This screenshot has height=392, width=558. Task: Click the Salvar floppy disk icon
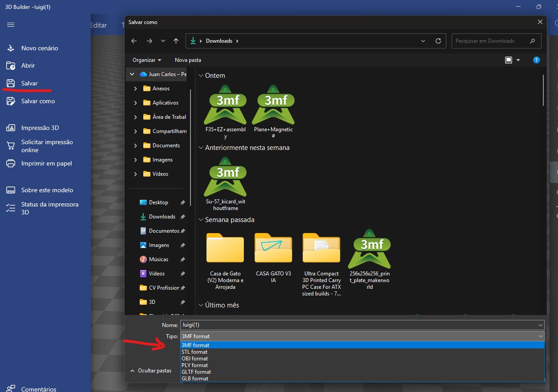pos(11,83)
